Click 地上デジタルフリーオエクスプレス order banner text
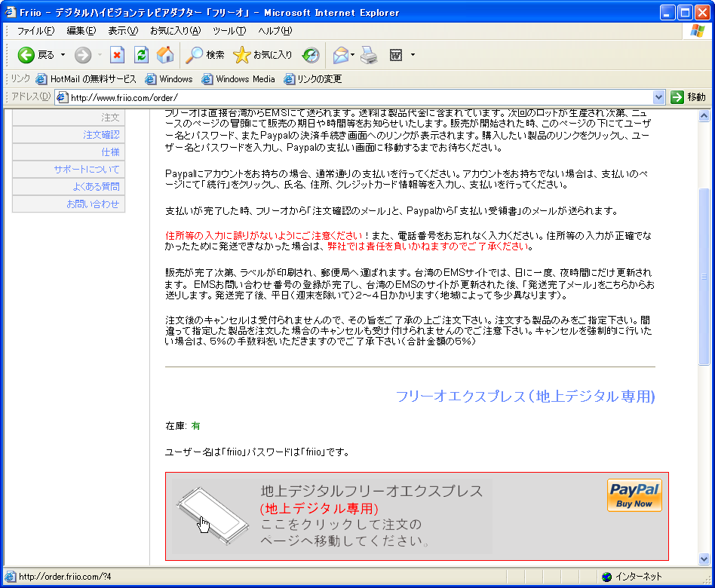The width and height of the screenshot is (715, 588). click(372, 491)
